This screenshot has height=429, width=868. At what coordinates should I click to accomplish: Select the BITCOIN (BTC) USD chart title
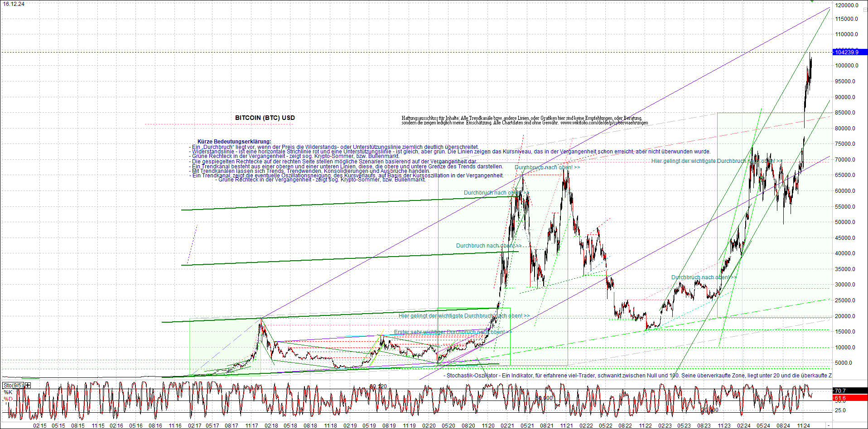coord(264,118)
